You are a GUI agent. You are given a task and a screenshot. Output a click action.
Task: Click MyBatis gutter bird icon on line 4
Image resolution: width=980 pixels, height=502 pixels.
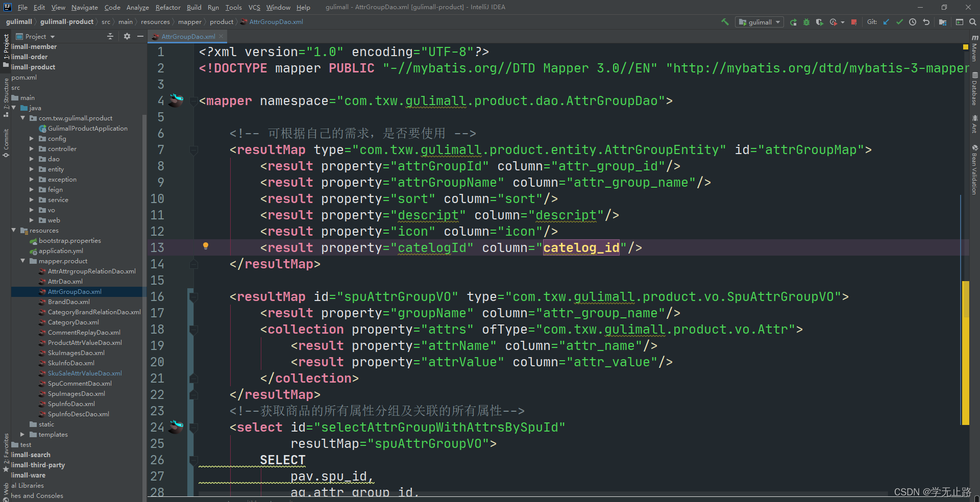tap(176, 99)
